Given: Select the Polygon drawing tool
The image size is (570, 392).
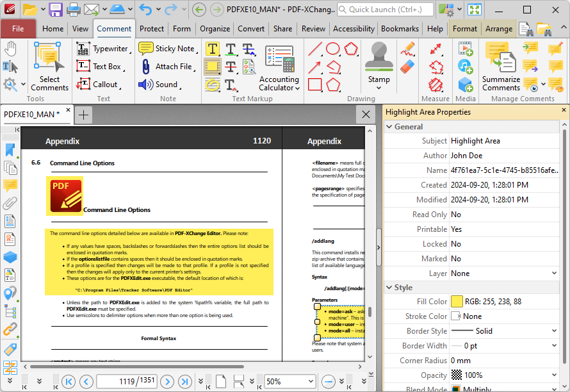Looking at the screenshot, I should 333,85.
